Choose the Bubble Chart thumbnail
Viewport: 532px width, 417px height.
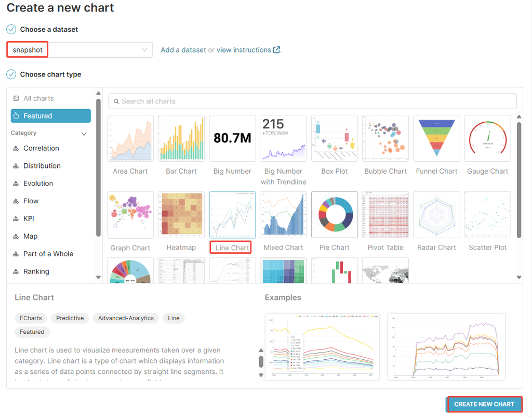click(385, 138)
